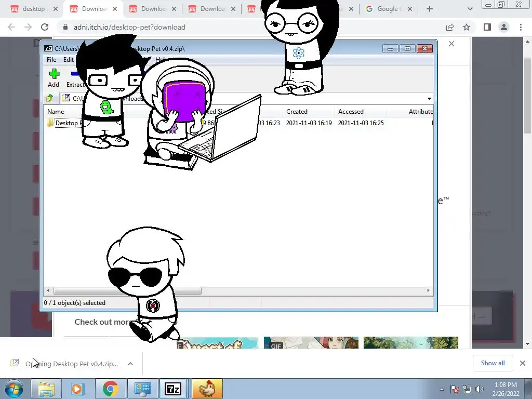Click 7-Zip scrollbar right arrow
The width and height of the screenshot is (532, 399).
(428, 291)
